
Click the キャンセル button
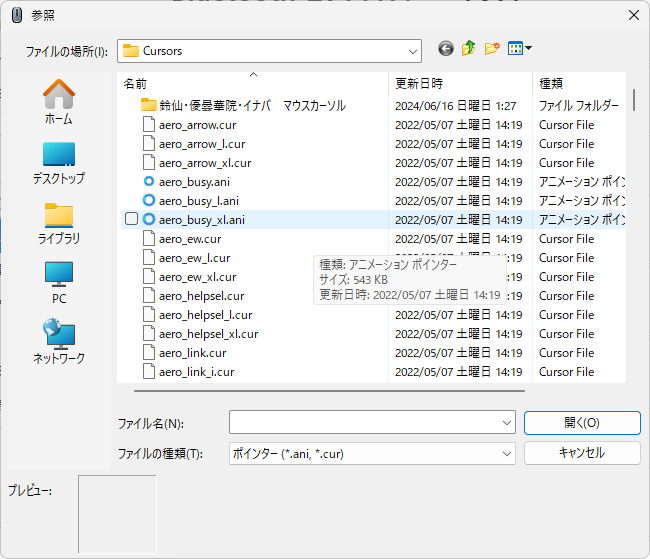click(x=582, y=453)
